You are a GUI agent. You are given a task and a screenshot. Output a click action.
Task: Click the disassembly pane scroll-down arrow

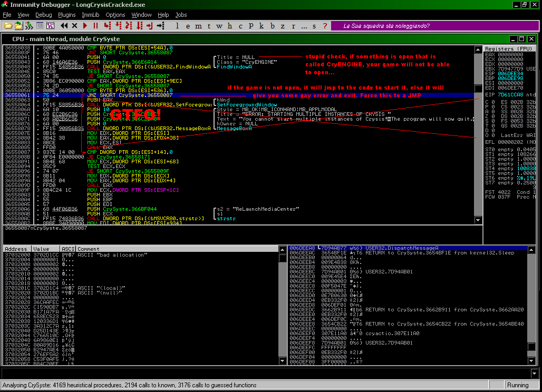point(478,220)
